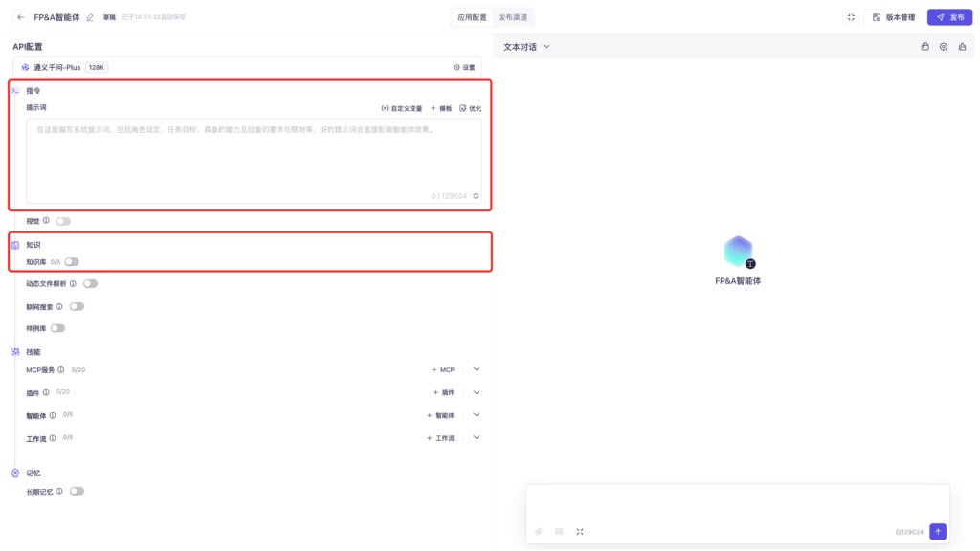
Task: Enable the 知识库 toggle
Action: (x=72, y=261)
